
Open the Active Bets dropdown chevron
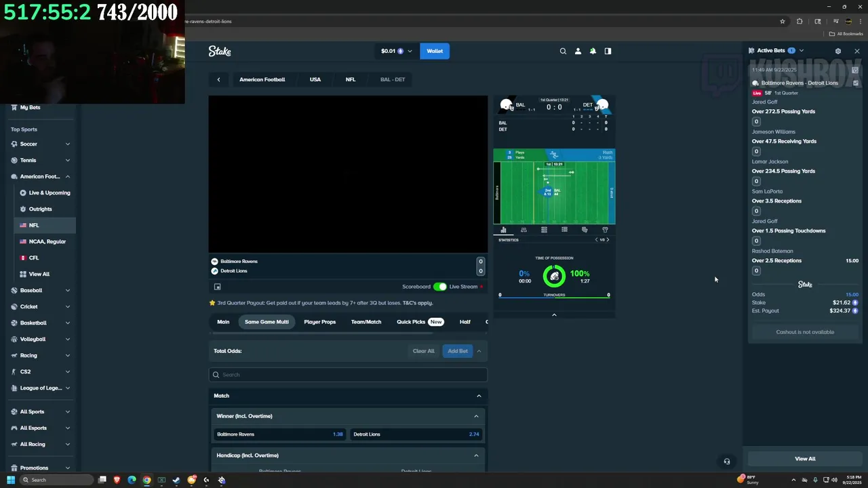(802, 51)
